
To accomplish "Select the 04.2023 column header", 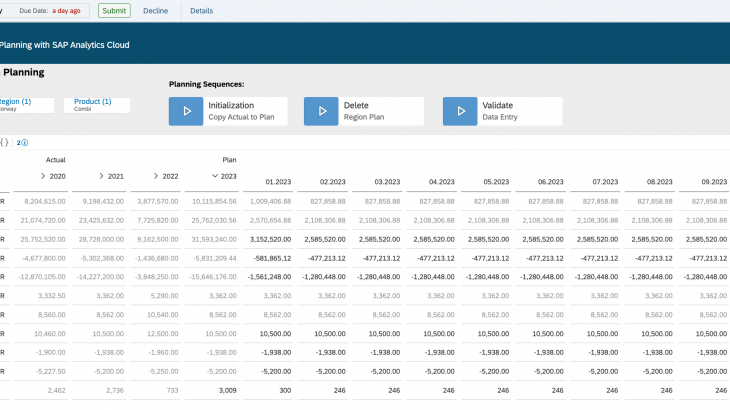I will click(x=441, y=182).
